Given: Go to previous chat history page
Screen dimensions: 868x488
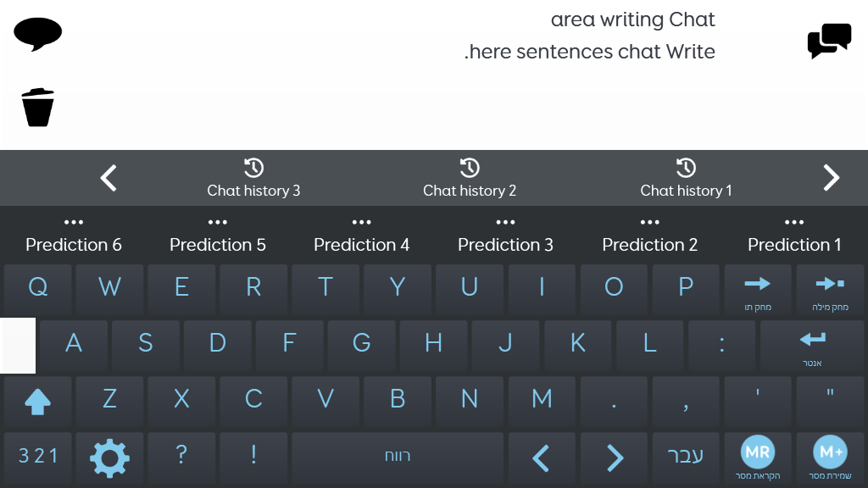Looking at the screenshot, I should (x=108, y=178).
